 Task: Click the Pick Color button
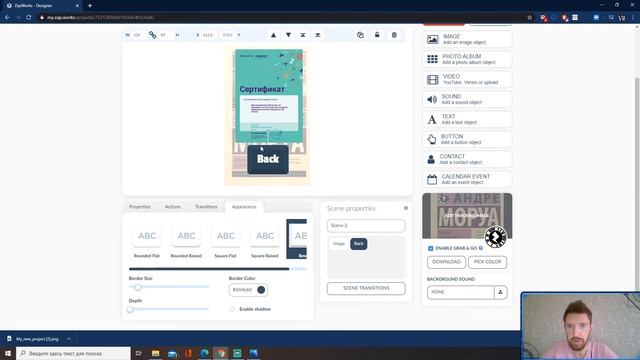pos(487,262)
